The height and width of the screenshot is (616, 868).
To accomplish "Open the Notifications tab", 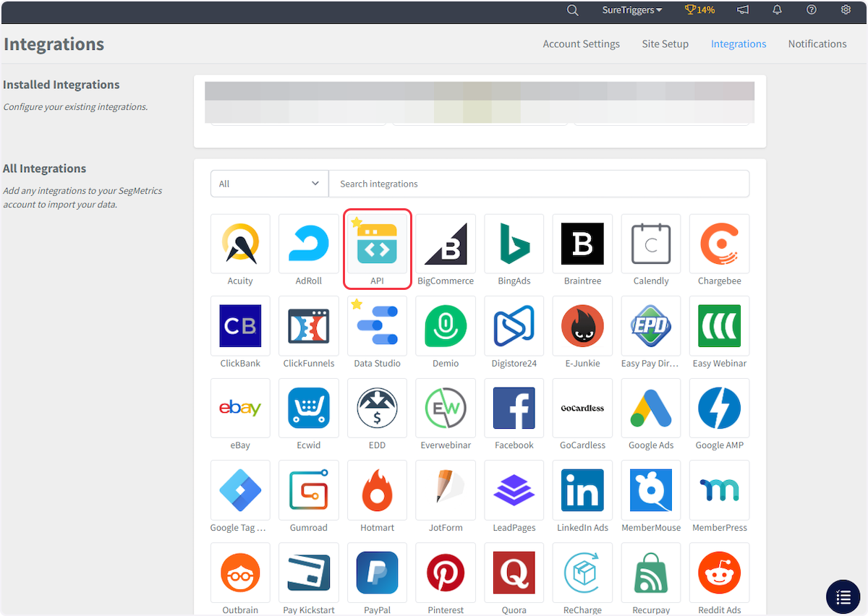I will click(817, 44).
